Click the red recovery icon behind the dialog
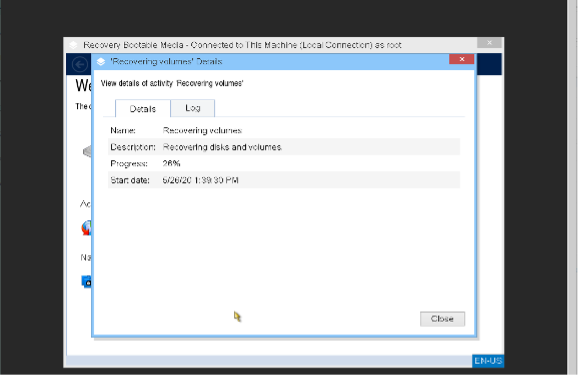578x376 pixels. pyautogui.click(x=87, y=228)
